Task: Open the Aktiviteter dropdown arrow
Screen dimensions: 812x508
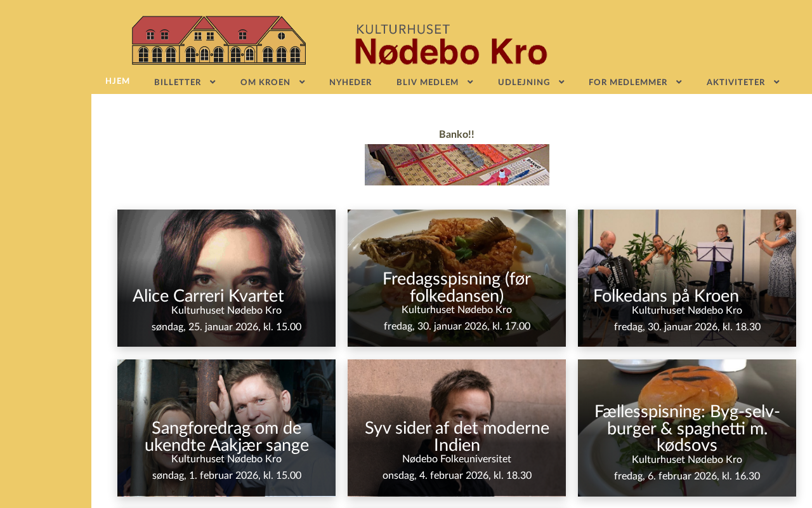Action: coord(776,82)
